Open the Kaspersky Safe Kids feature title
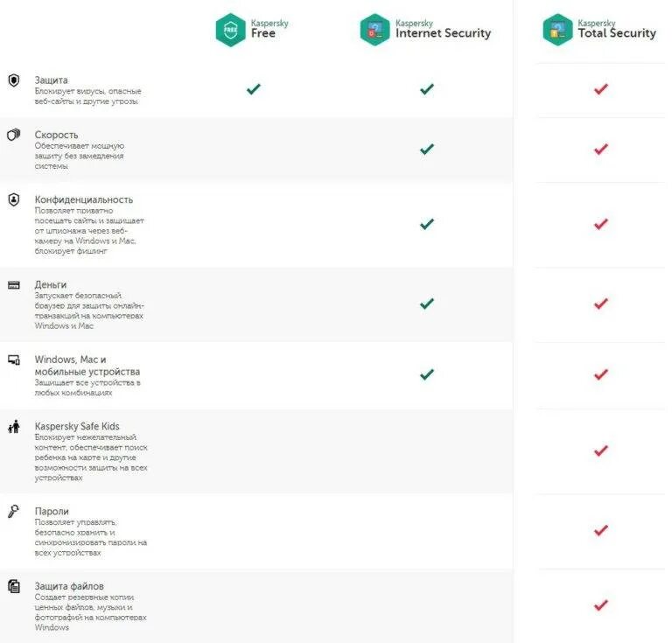 point(77,426)
